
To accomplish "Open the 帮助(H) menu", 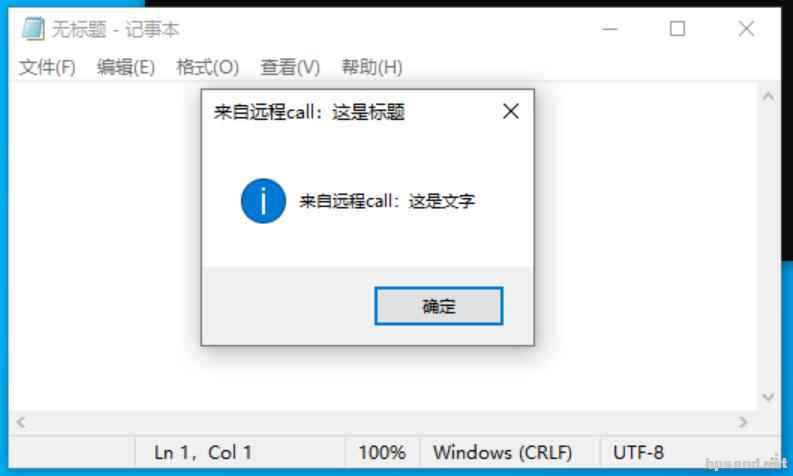I will tap(372, 67).
